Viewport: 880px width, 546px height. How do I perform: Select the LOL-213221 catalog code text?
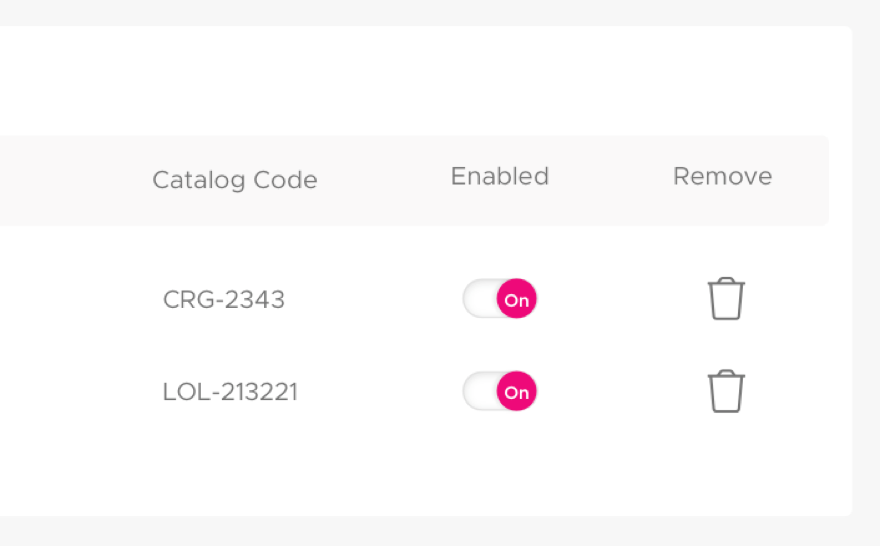tap(230, 392)
